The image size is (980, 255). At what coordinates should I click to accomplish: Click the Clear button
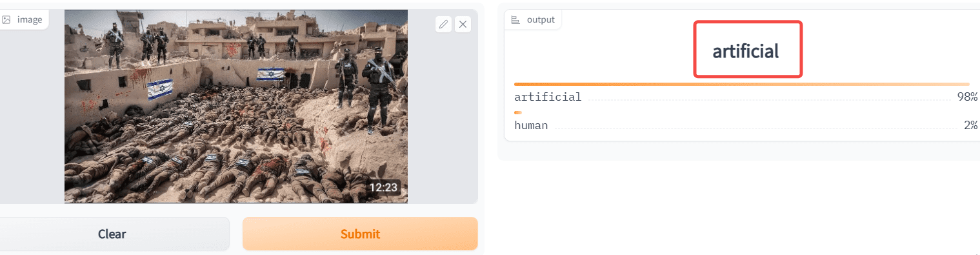tap(112, 234)
